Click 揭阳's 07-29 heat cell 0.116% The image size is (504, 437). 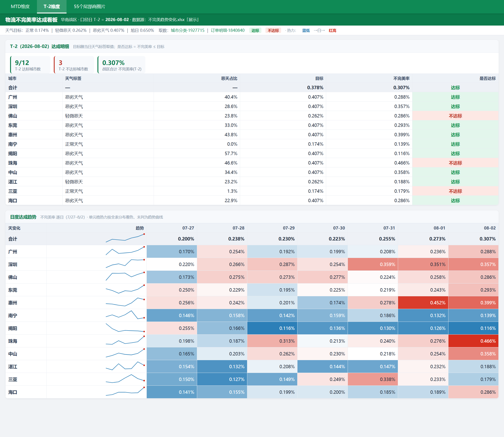point(272,328)
